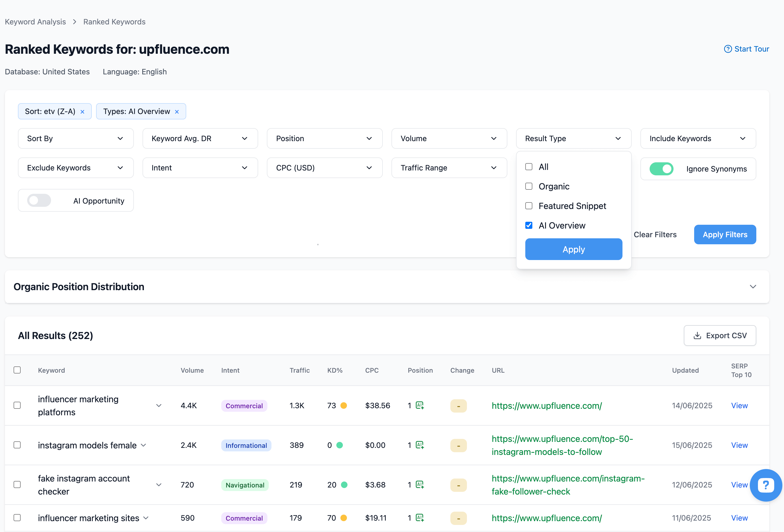This screenshot has width=784, height=532.
Task: Open the Keyword Avg. DR dropdown
Action: tap(200, 138)
